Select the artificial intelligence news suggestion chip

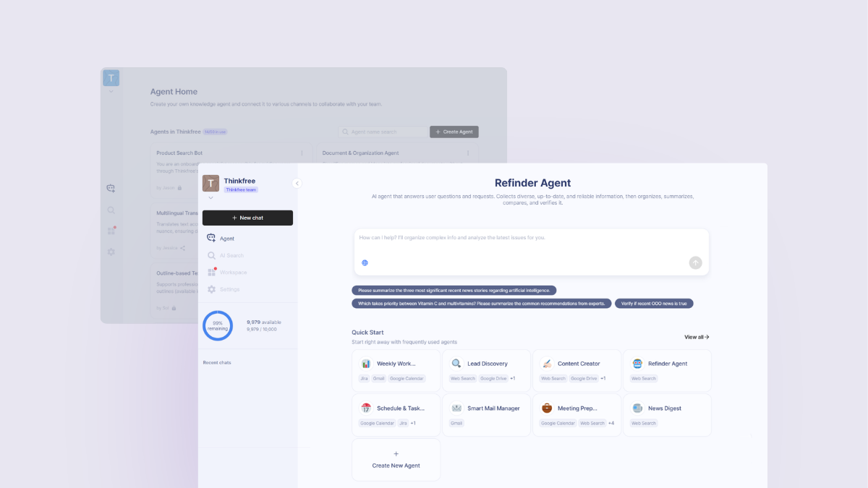[454, 290]
